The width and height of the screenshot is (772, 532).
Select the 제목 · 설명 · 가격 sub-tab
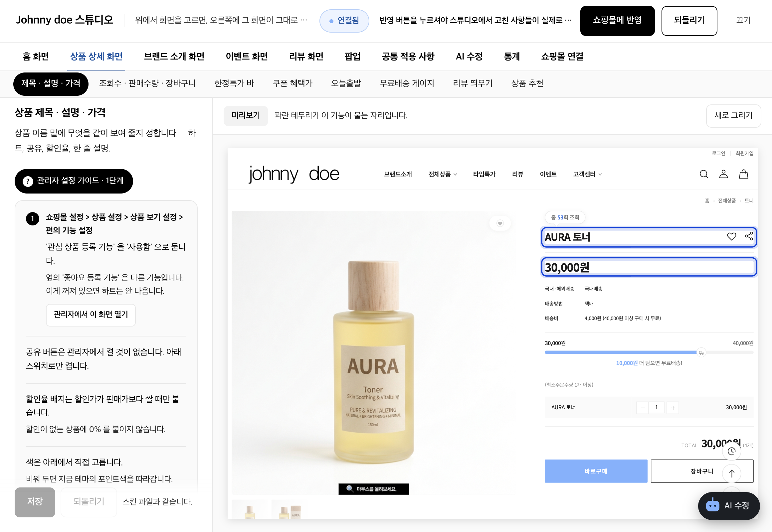(x=51, y=84)
